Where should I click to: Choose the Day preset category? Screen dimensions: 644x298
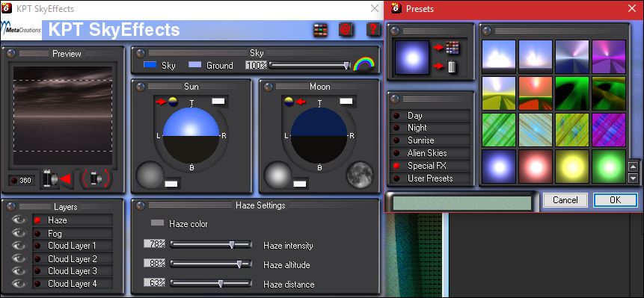click(x=430, y=116)
